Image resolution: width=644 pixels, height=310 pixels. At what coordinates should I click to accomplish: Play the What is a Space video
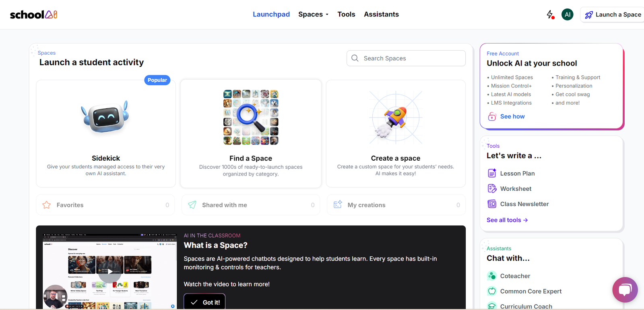point(110,271)
